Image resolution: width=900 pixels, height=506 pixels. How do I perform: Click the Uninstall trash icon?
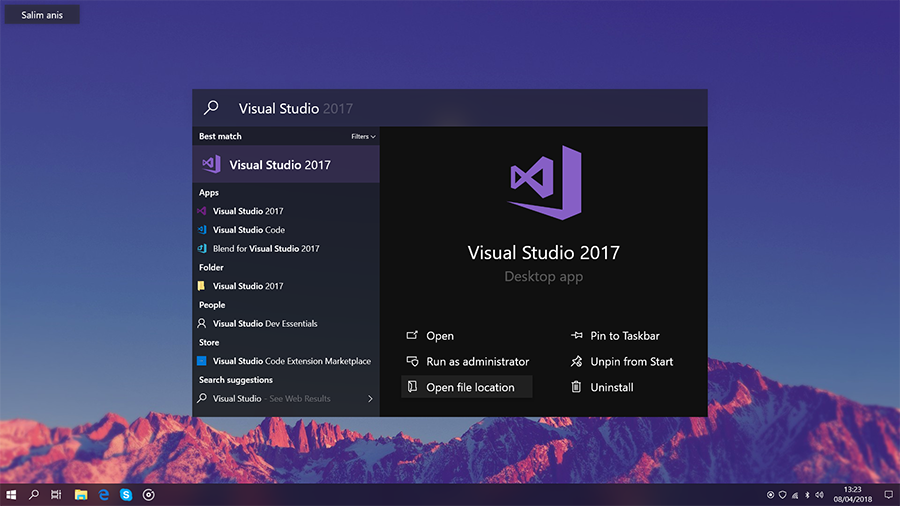click(576, 387)
